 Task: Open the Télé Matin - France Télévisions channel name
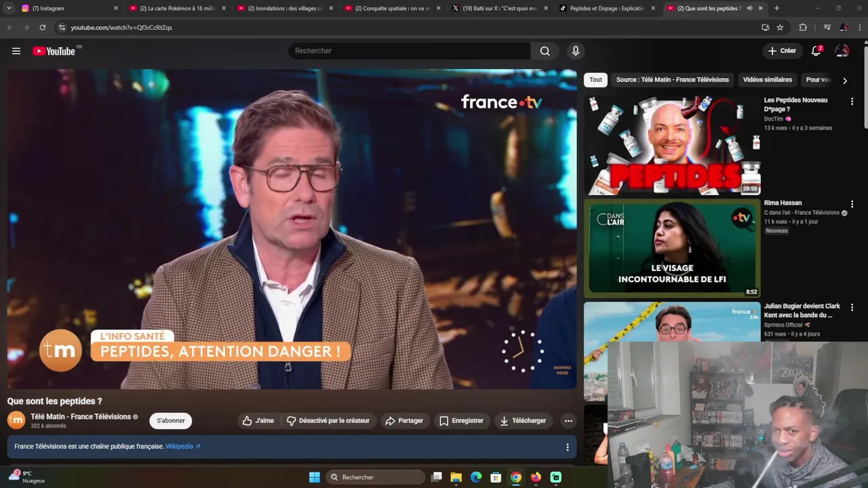pos(81,417)
